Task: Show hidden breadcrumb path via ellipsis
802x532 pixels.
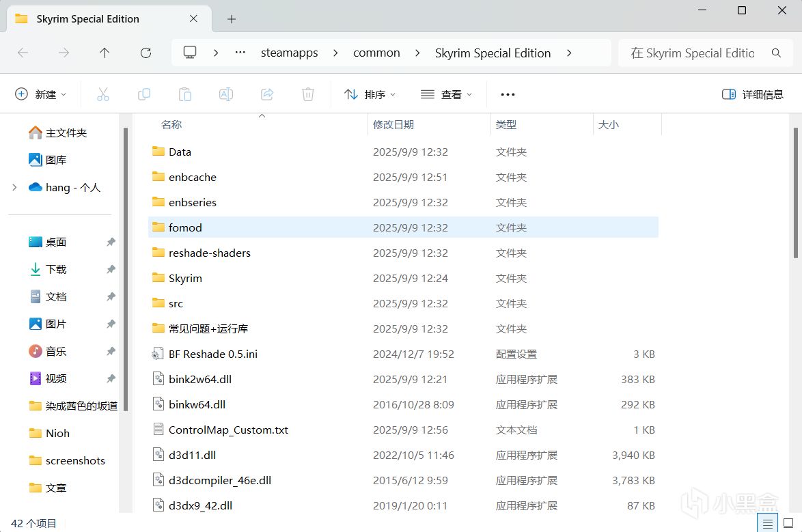Action: click(x=240, y=52)
